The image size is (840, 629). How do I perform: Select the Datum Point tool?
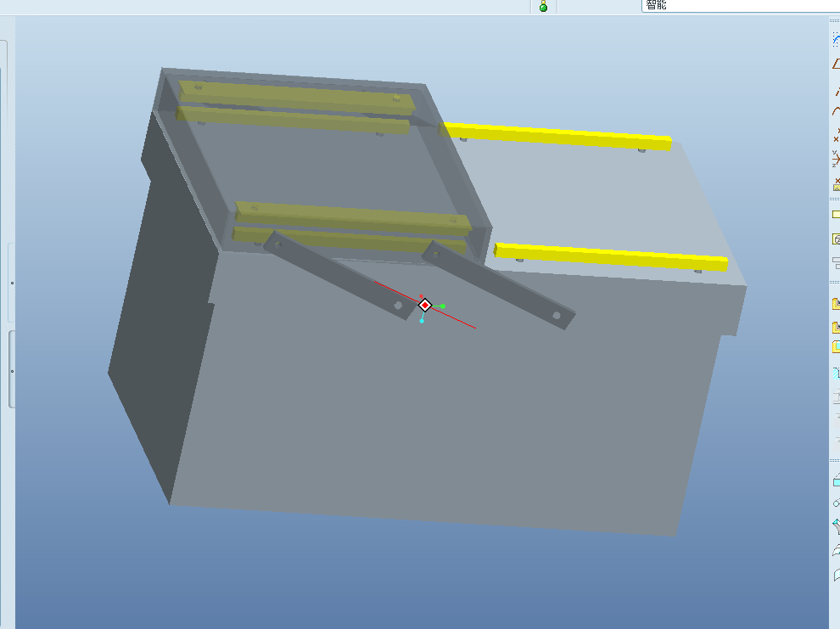pyautogui.click(x=837, y=135)
